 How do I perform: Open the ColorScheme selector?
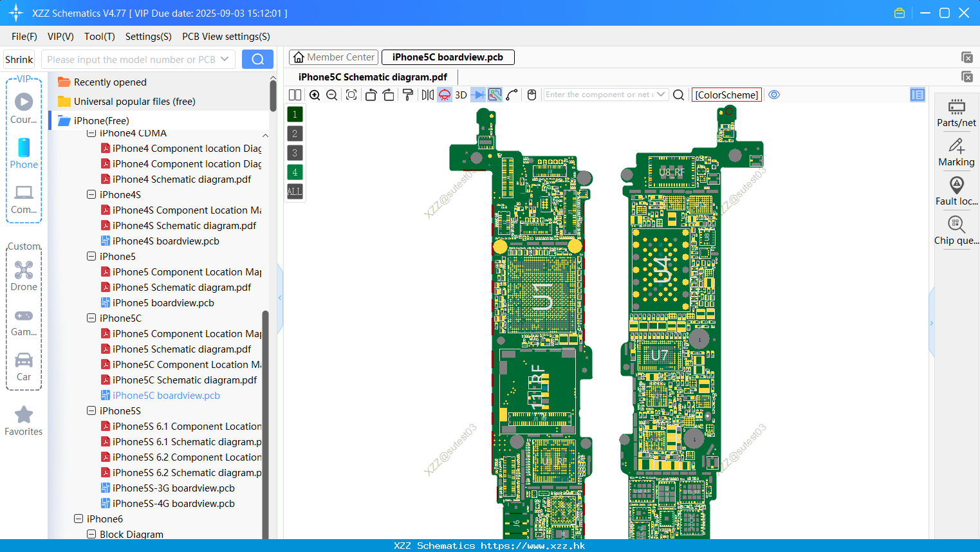(x=726, y=95)
